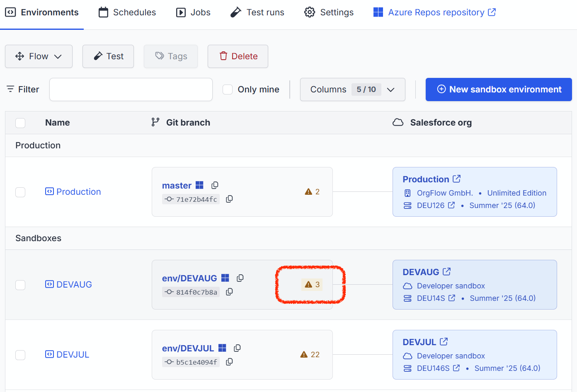Click the Unlimited Edition text

point(517,193)
